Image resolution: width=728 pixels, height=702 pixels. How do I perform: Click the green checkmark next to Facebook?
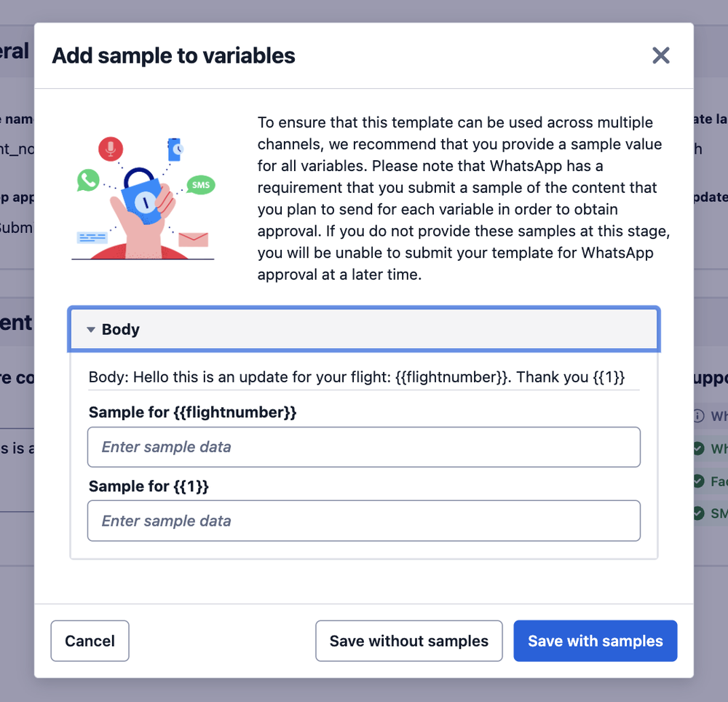tap(699, 481)
